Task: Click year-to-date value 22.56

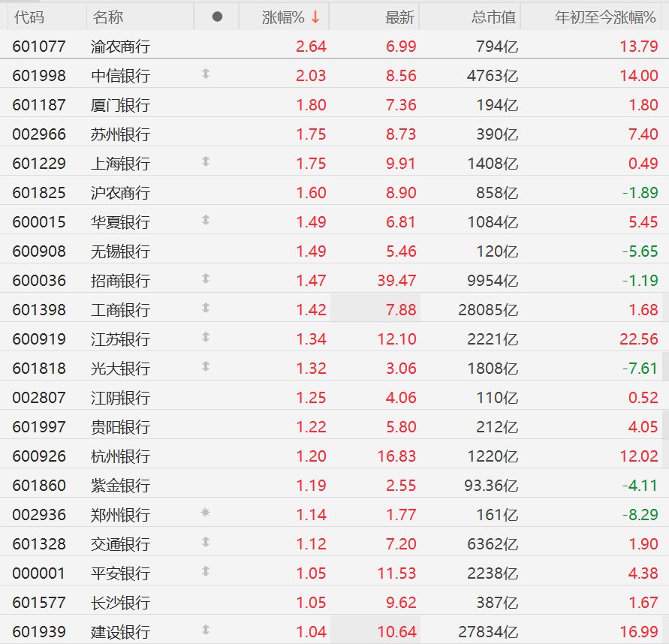Action: (x=639, y=339)
